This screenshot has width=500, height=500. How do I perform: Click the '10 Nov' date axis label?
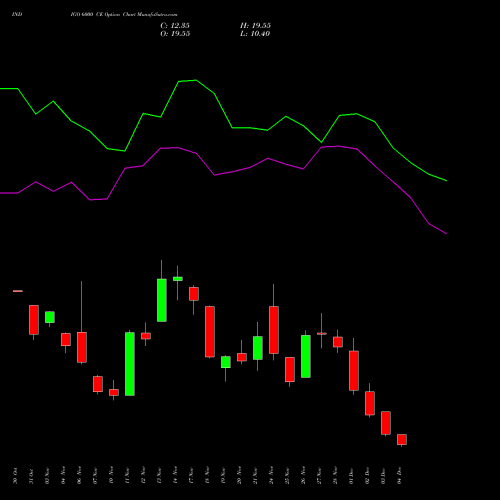pos(111,476)
